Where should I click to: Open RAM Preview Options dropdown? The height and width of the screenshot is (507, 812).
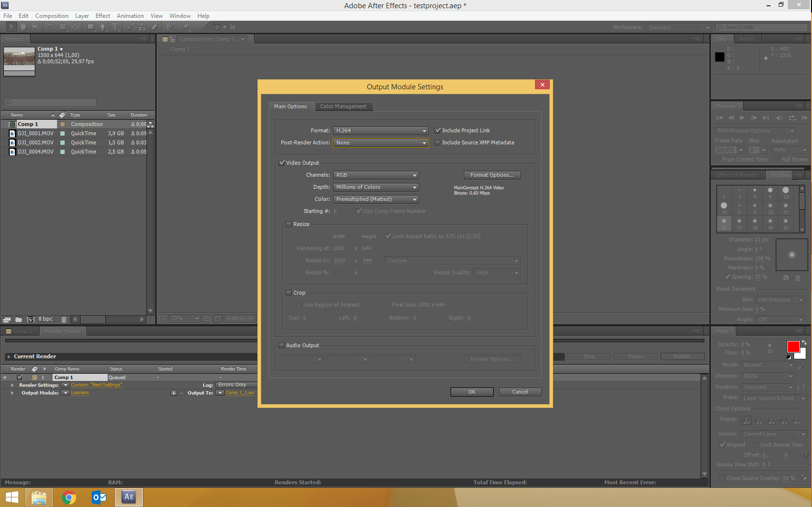755,131
